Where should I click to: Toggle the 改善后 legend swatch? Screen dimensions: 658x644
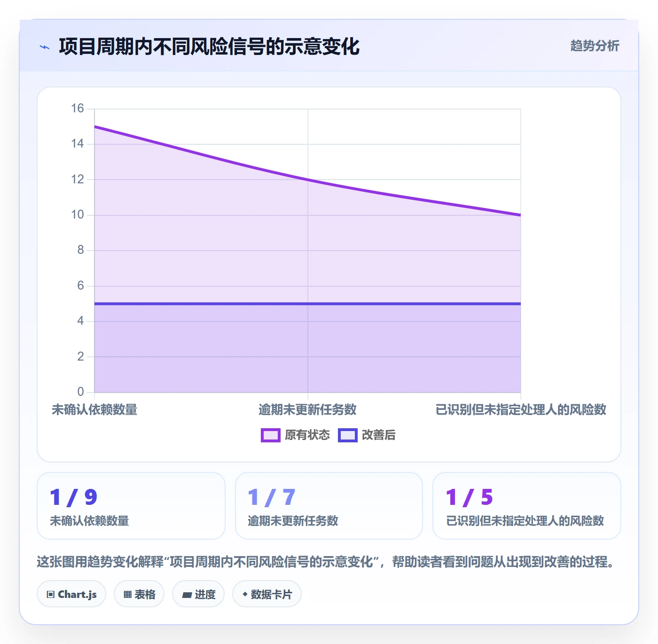tap(348, 435)
